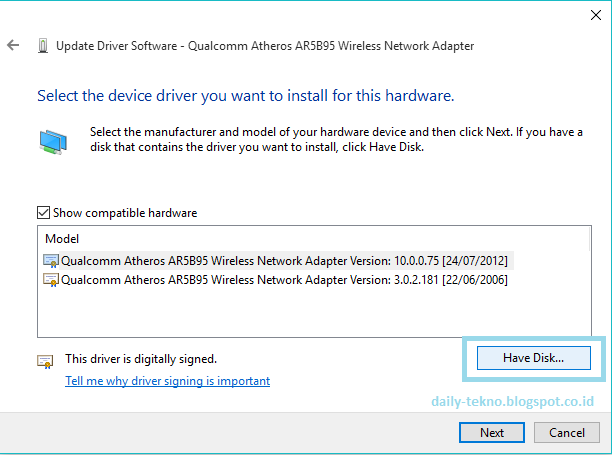Click certificate icon of driver version 3.0.2.181
Screen dimensions: 612x455
(51, 280)
